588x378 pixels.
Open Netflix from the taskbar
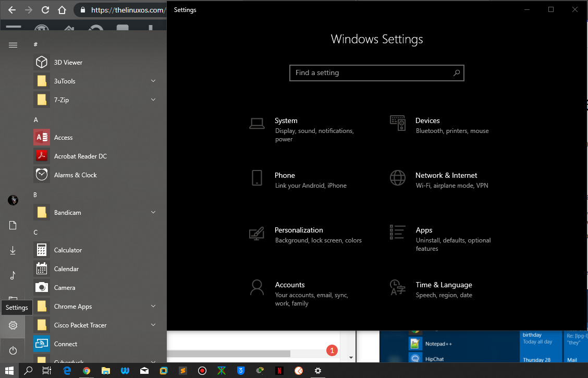279,371
